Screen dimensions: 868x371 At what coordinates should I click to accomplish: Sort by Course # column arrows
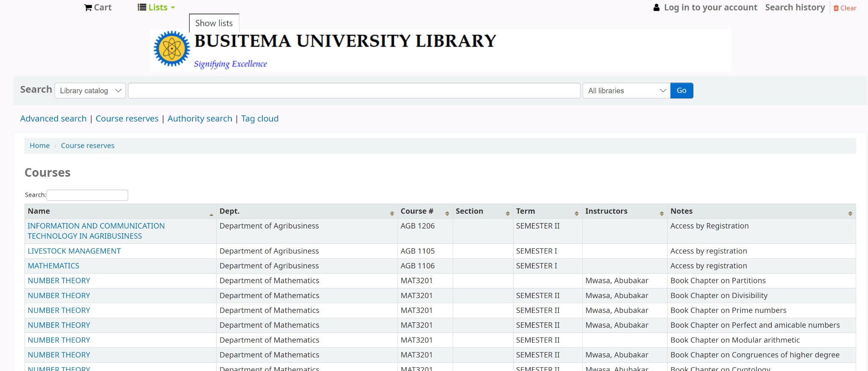point(447,213)
